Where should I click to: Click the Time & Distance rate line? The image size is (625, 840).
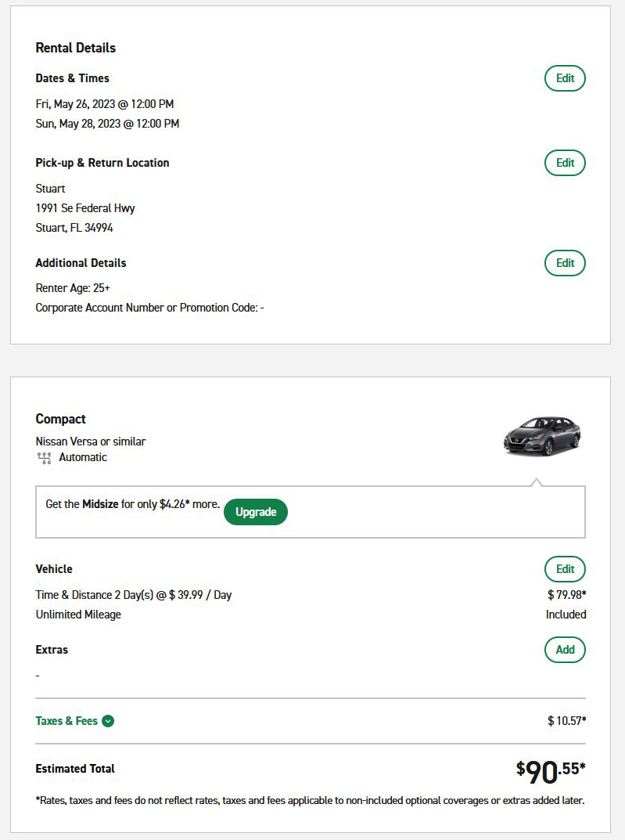pos(133,595)
